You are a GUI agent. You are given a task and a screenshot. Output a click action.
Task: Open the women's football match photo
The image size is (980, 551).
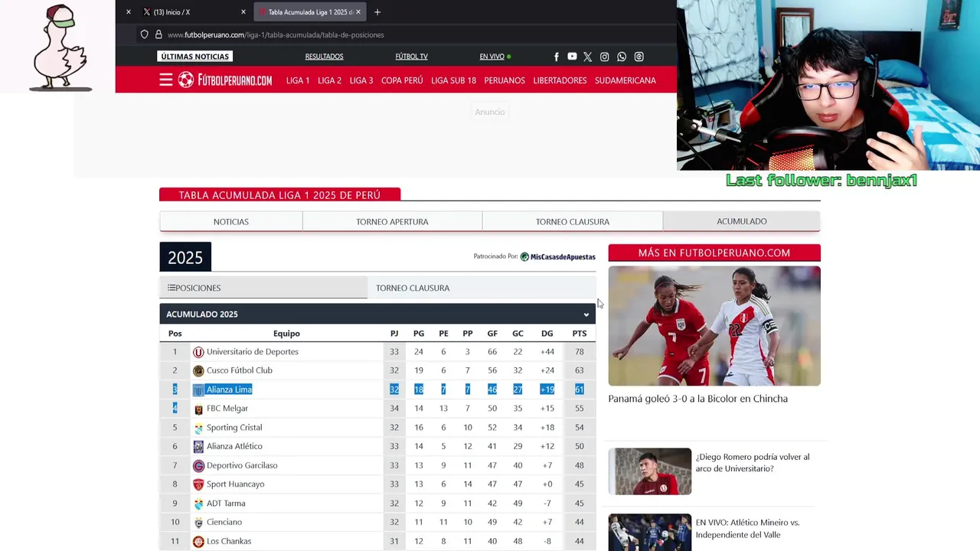(x=714, y=326)
